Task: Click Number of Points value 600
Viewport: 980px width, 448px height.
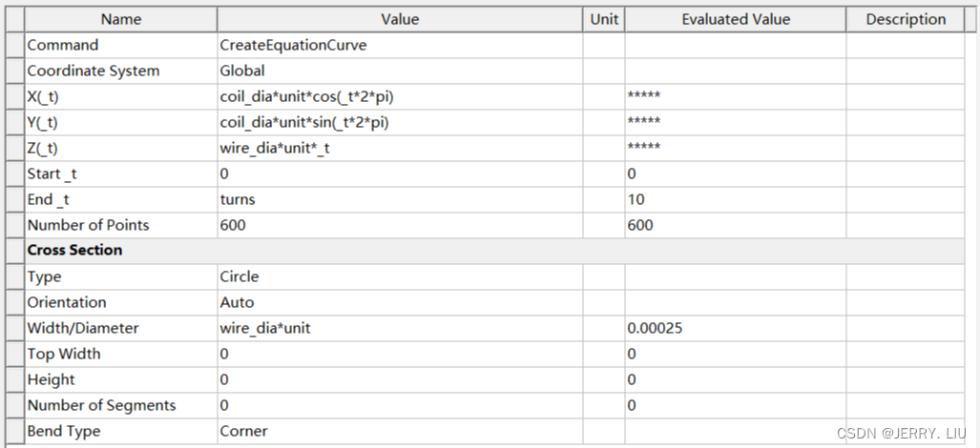Action: pyautogui.click(x=400, y=225)
